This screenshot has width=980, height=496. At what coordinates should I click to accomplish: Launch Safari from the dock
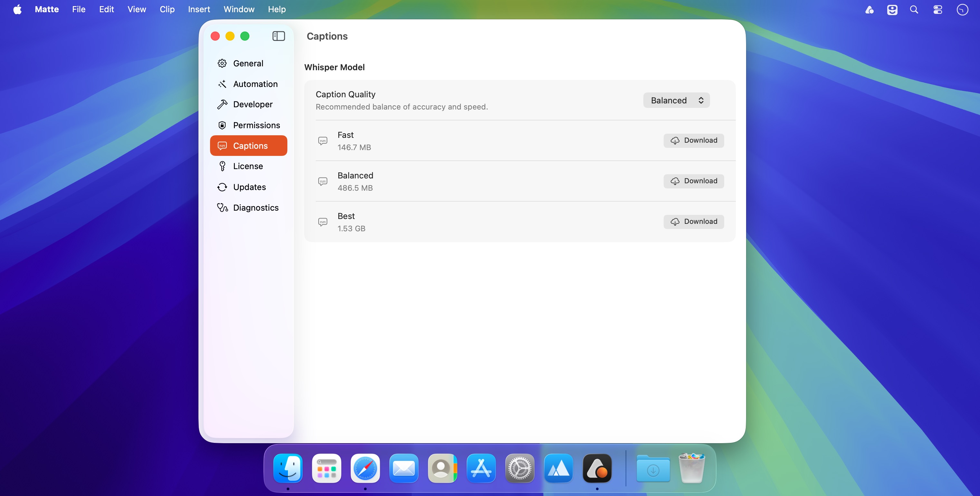365,468
